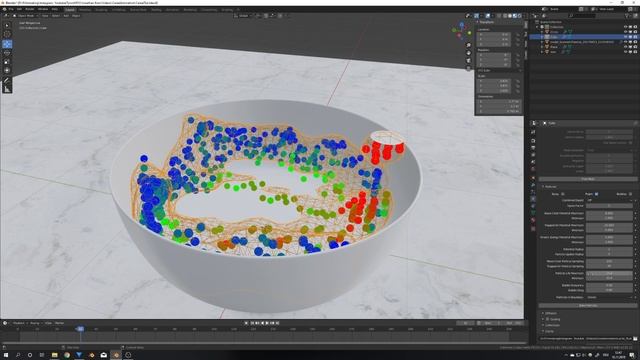
Task: Expand the Collections panel
Action: [x=543, y=325]
